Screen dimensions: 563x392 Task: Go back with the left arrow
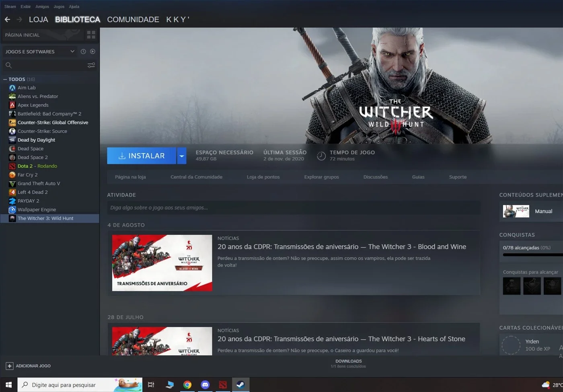(7, 19)
